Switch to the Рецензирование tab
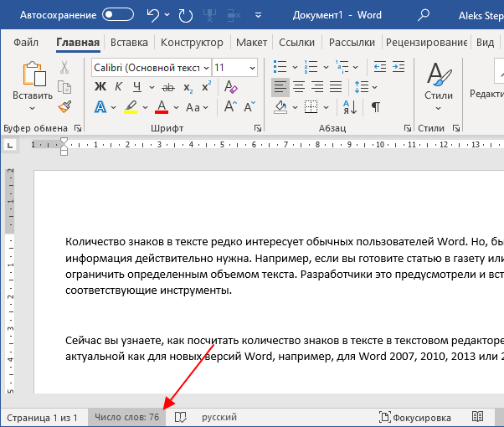The height and width of the screenshot is (427, 504). (426, 43)
